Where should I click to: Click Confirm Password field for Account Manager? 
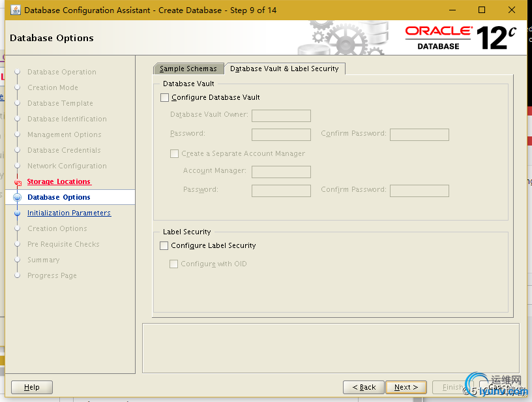(419, 191)
